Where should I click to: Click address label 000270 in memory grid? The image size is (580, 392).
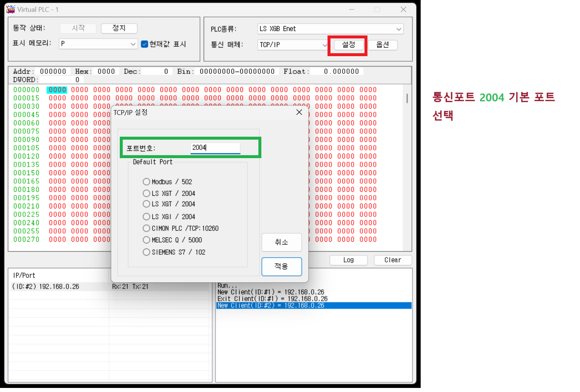(x=26, y=239)
